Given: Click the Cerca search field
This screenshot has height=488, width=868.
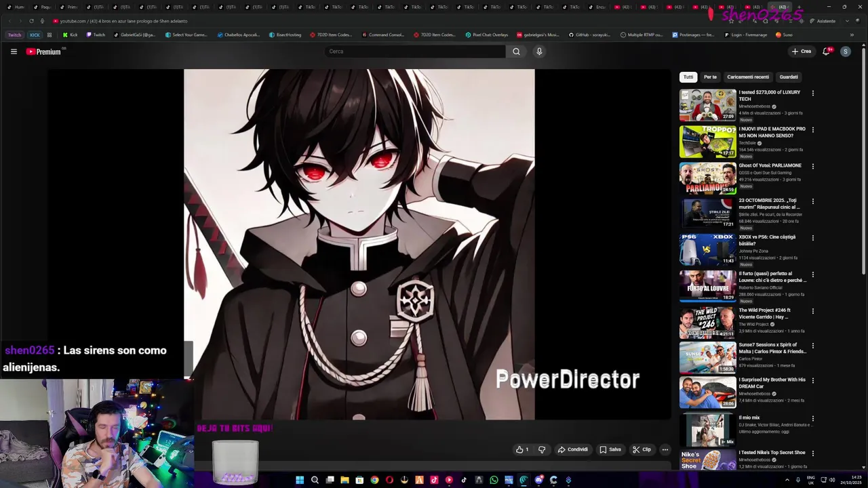Looking at the screenshot, I should tap(414, 52).
